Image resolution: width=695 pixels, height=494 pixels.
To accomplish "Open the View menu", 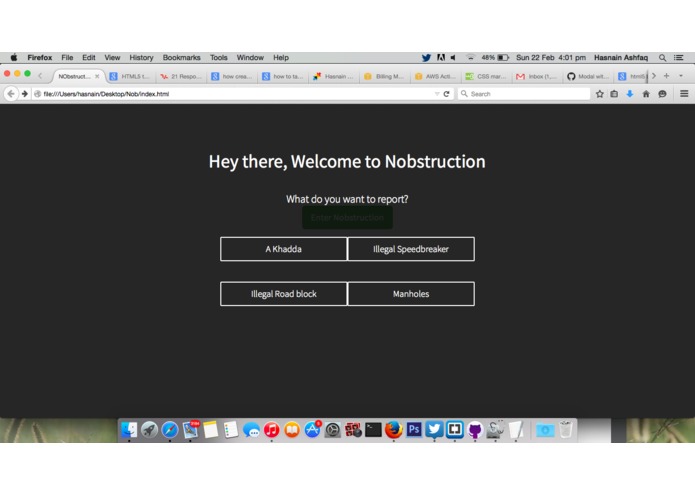I will (112, 58).
